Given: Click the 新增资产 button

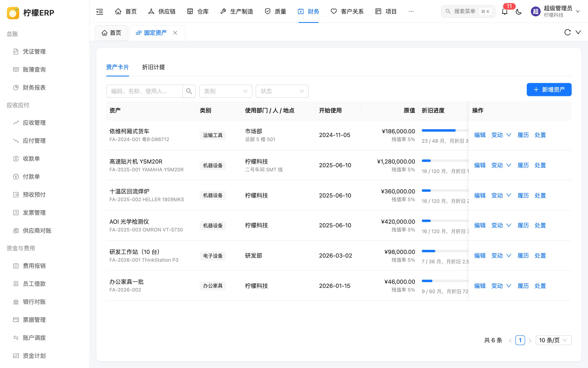Looking at the screenshot, I should tap(549, 90).
